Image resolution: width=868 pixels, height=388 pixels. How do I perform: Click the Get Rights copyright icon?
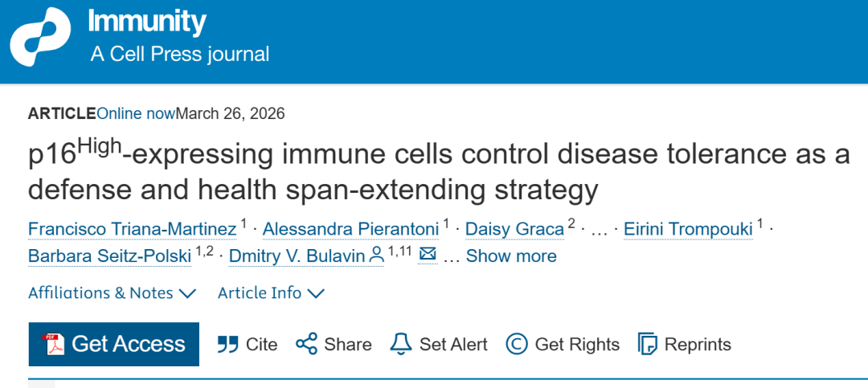tap(517, 345)
